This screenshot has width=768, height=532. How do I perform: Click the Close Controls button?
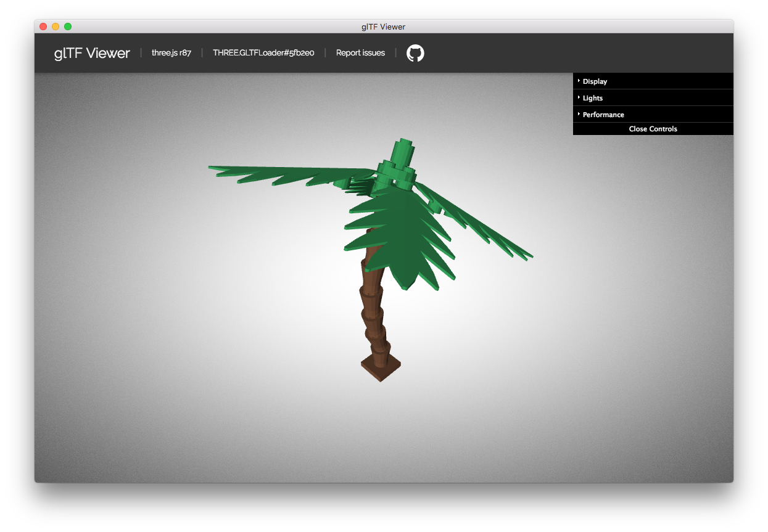(x=653, y=128)
